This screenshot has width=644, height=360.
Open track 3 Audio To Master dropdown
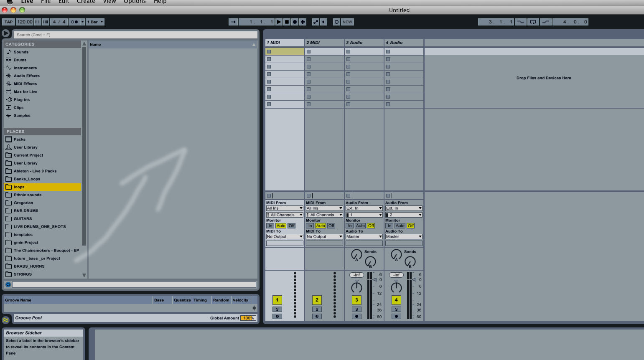[x=364, y=236]
